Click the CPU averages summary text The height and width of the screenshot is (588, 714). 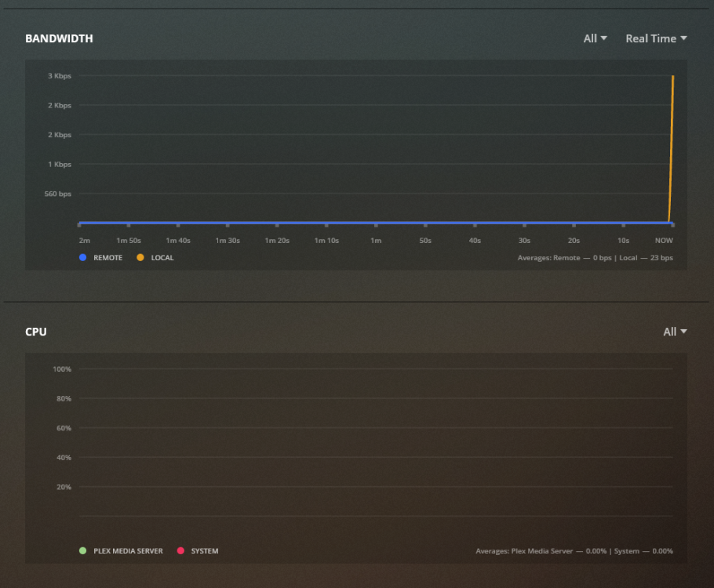(x=574, y=550)
